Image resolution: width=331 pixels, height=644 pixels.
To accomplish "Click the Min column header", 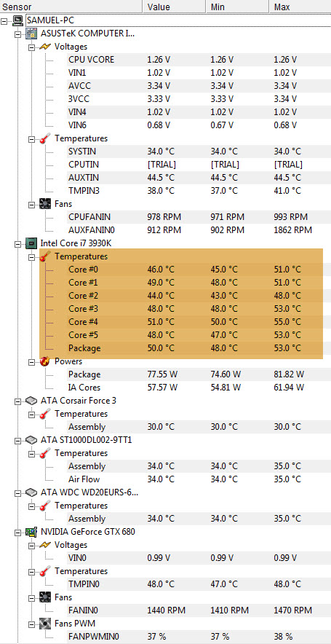I will pos(237,7).
